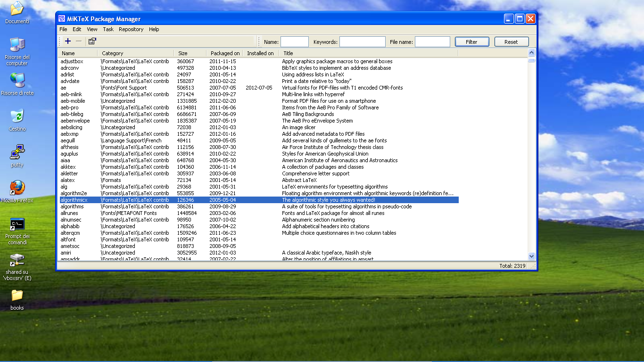The height and width of the screenshot is (362, 644).
Task: Select the aebslicing package row
Action: click(x=258, y=127)
